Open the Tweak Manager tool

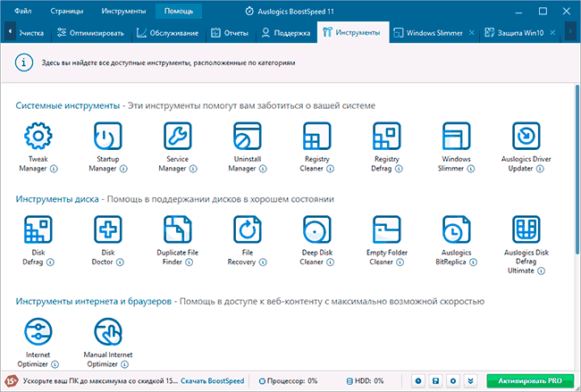(x=38, y=136)
